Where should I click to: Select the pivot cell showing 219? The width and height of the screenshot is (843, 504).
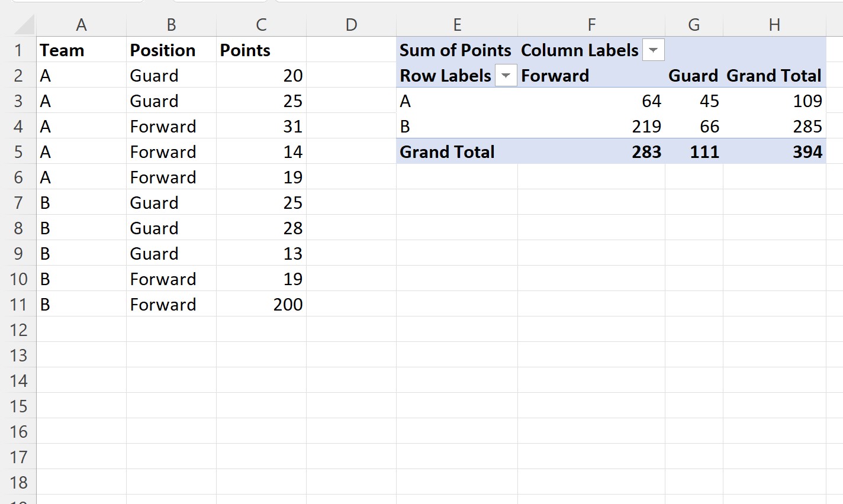(591, 127)
